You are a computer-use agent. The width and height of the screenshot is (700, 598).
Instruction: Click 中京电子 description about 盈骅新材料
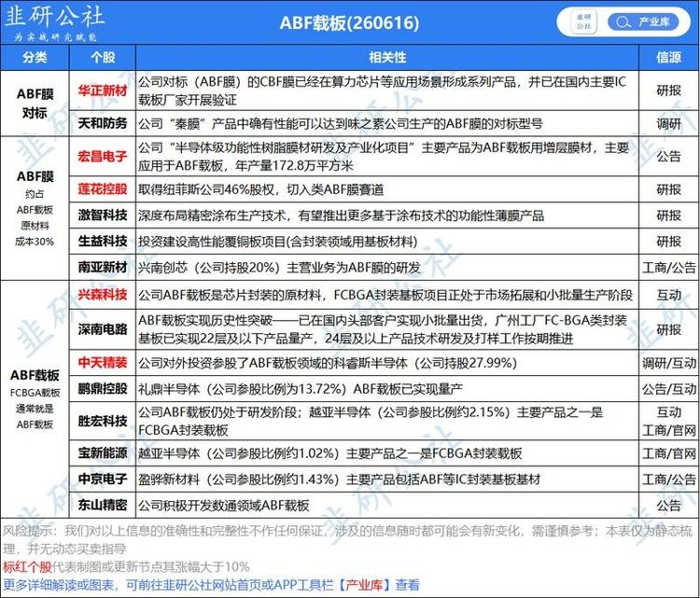click(x=340, y=480)
